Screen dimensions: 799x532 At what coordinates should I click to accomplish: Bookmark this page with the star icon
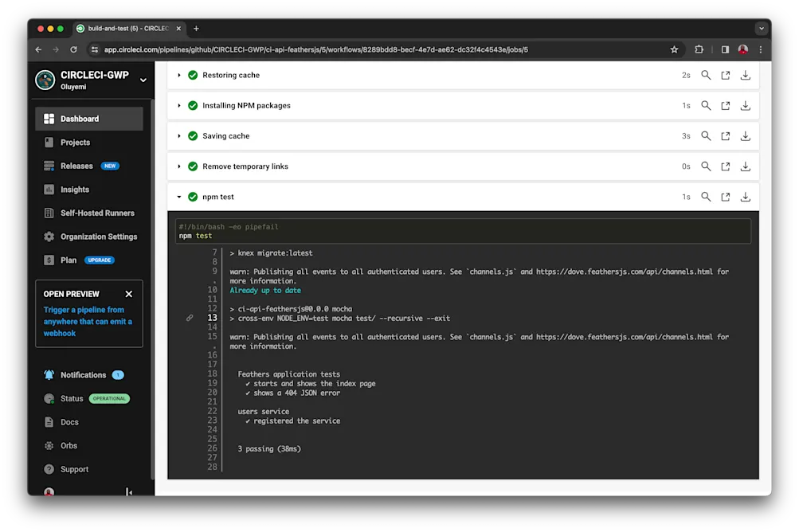click(x=674, y=49)
